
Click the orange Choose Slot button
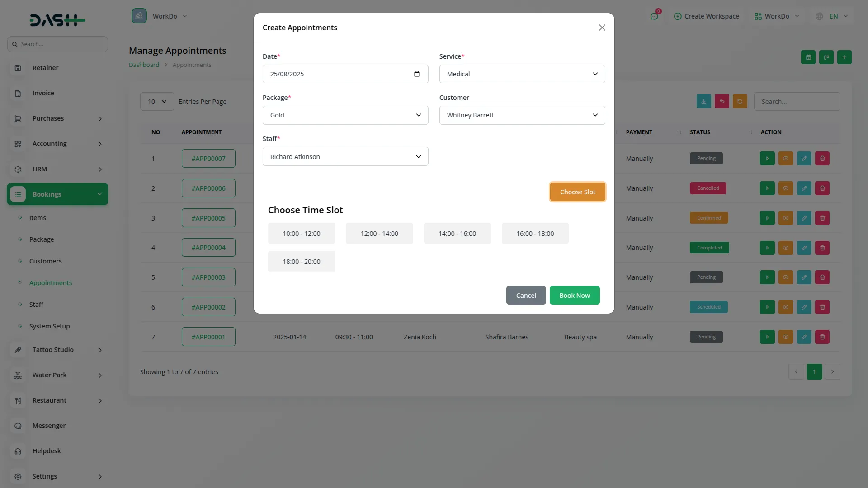[577, 192]
